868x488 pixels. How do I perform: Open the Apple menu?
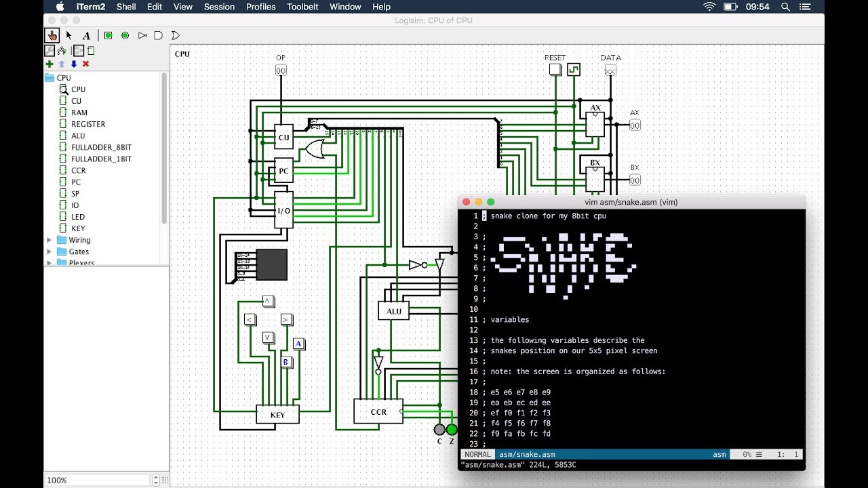tap(60, 7)
